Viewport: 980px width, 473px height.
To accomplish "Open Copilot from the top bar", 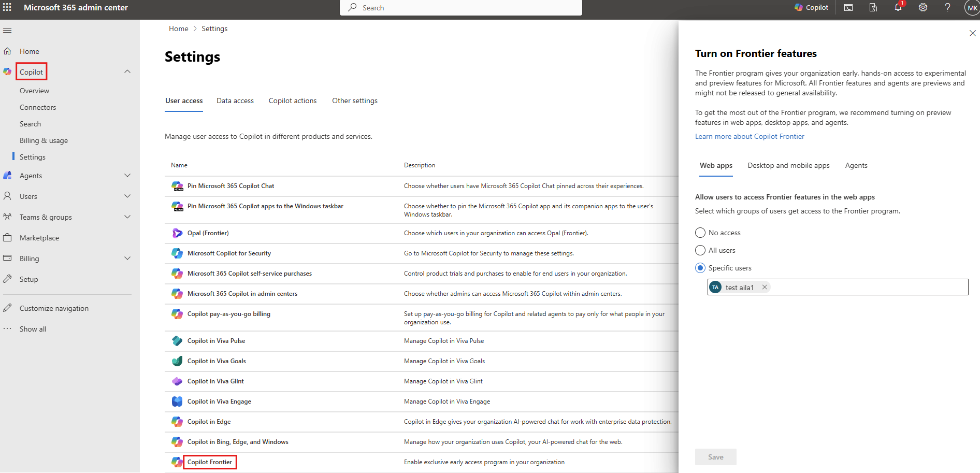I will (x=811, y=7).
